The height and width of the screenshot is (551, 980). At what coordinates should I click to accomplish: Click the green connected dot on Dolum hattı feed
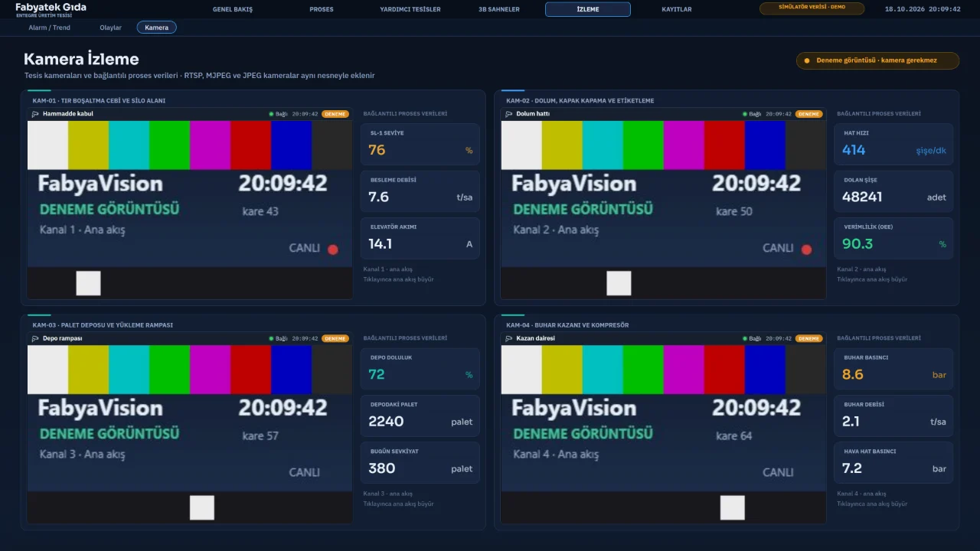pos(745,114)
